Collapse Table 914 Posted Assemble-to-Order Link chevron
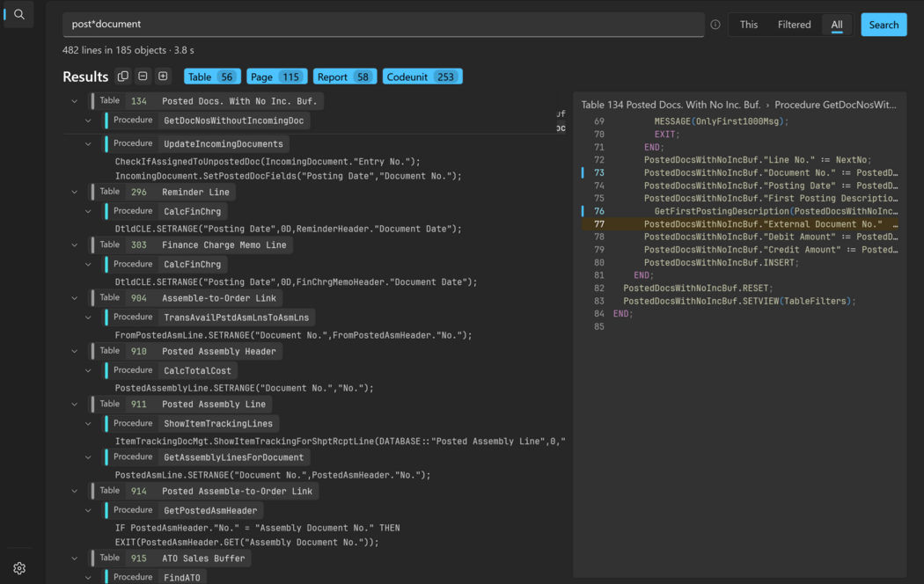Image resolution: width=924 pixels, height=584 pixels. pyautogui.click(x=74, y=491)
